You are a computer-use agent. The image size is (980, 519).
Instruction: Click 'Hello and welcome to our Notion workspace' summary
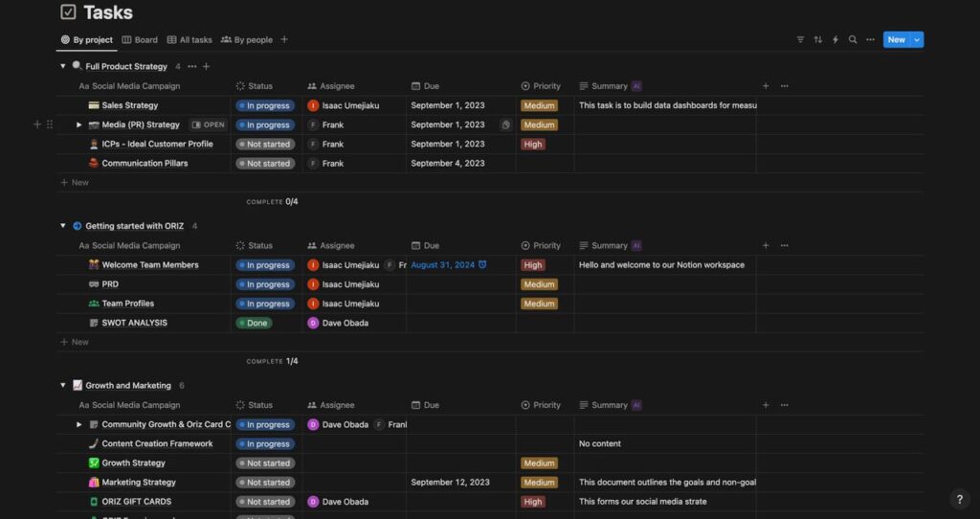(661, 264)
